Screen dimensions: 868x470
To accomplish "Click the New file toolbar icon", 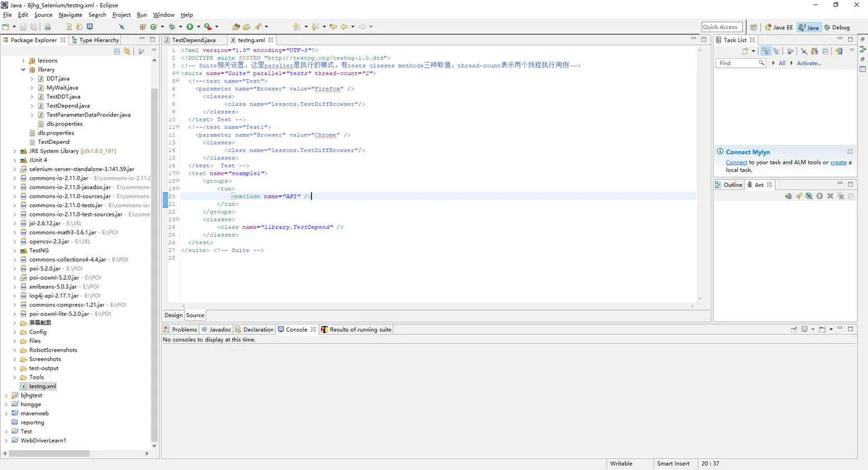I will (6, 27).
